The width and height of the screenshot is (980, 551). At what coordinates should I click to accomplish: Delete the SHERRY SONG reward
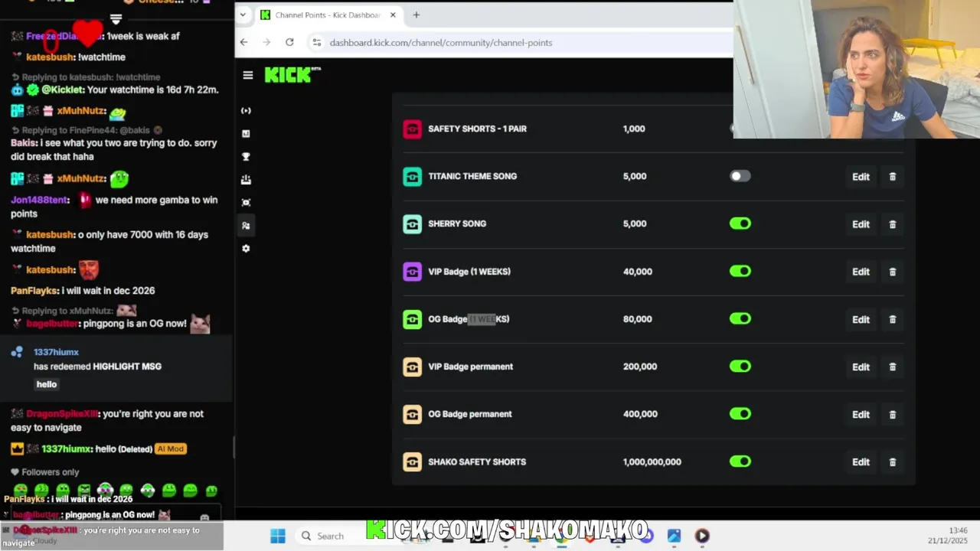click(x=892, y=224)
